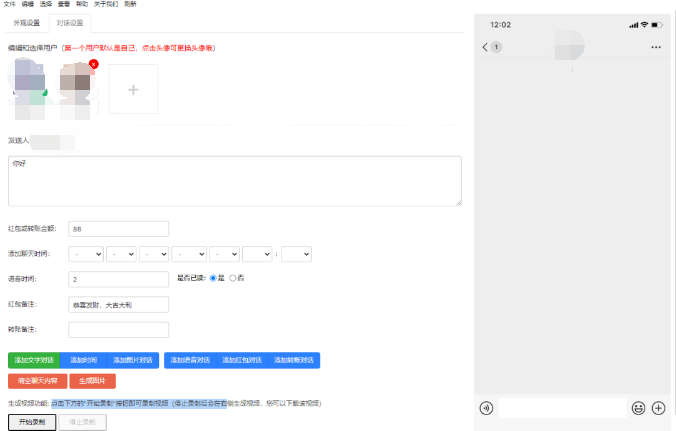676x431 pixels.
Task: Add a new user with the plus tile
Action: tap(133, 89)
